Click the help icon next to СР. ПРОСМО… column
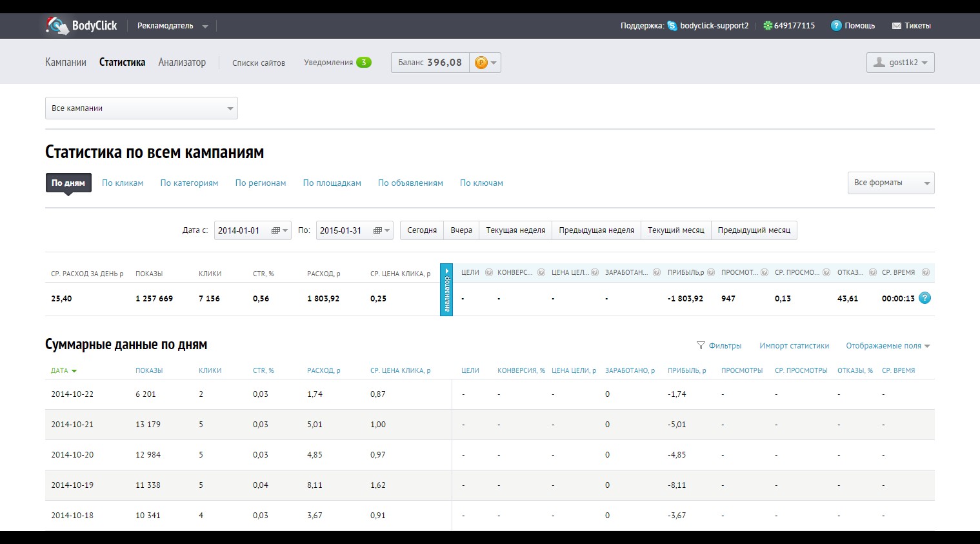This screenshot has height=544, width=980. 826,272
